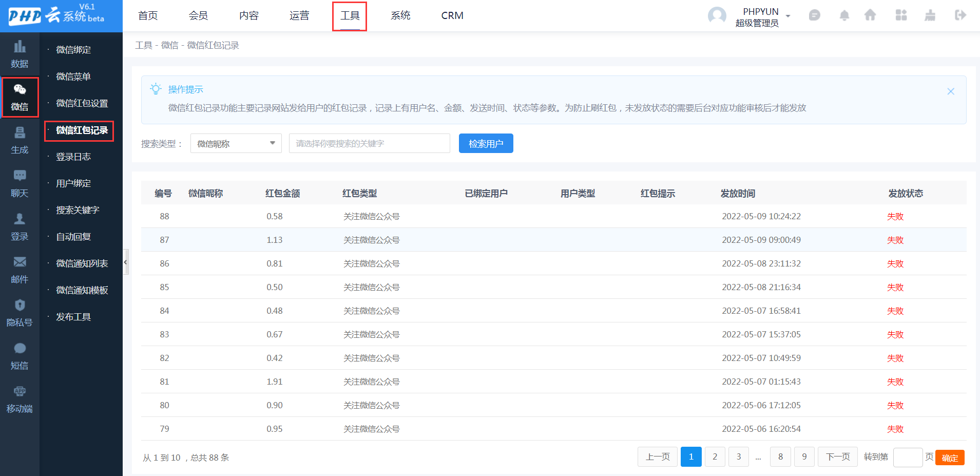Click the 检索用户 search button
This screenshot has width=980, height=476.
point(486,143)
